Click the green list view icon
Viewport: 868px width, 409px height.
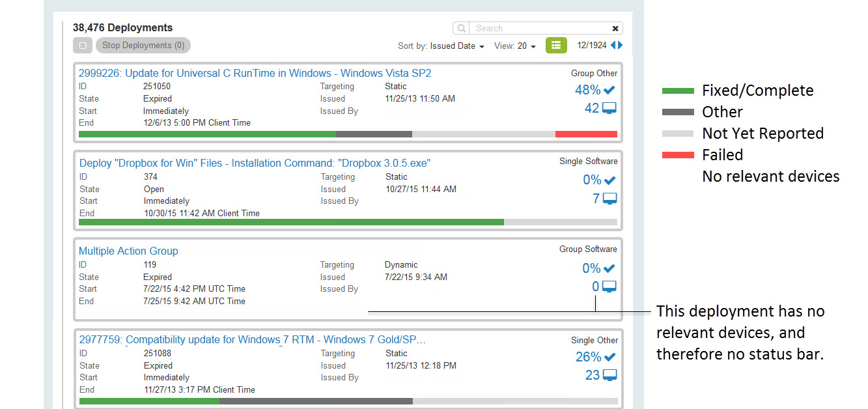tap(556, 46)
